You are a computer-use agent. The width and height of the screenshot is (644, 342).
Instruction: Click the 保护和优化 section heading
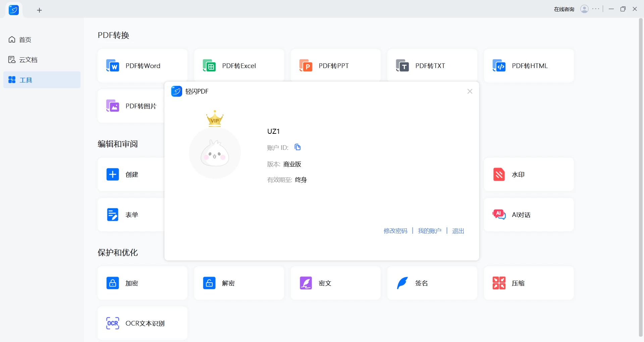pyautogui.click(x=118, y=252)
